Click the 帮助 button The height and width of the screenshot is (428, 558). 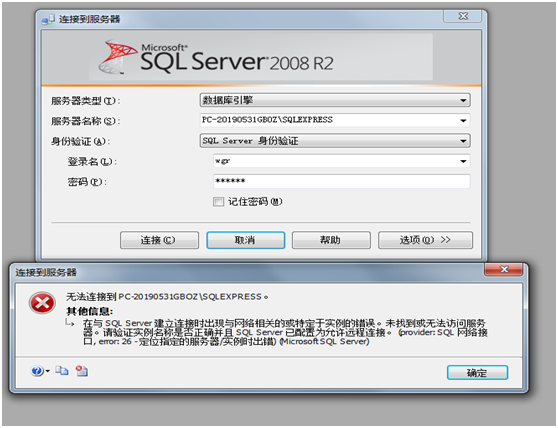pos(331,240)
